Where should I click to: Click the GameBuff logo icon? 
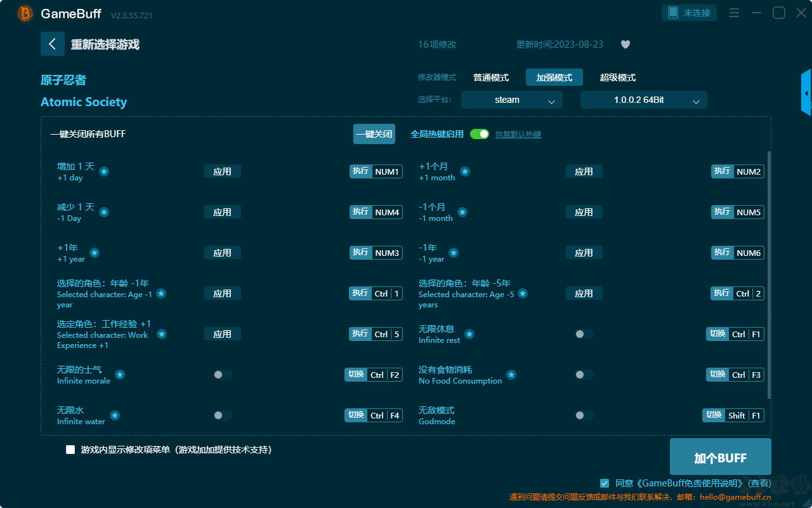25,13
